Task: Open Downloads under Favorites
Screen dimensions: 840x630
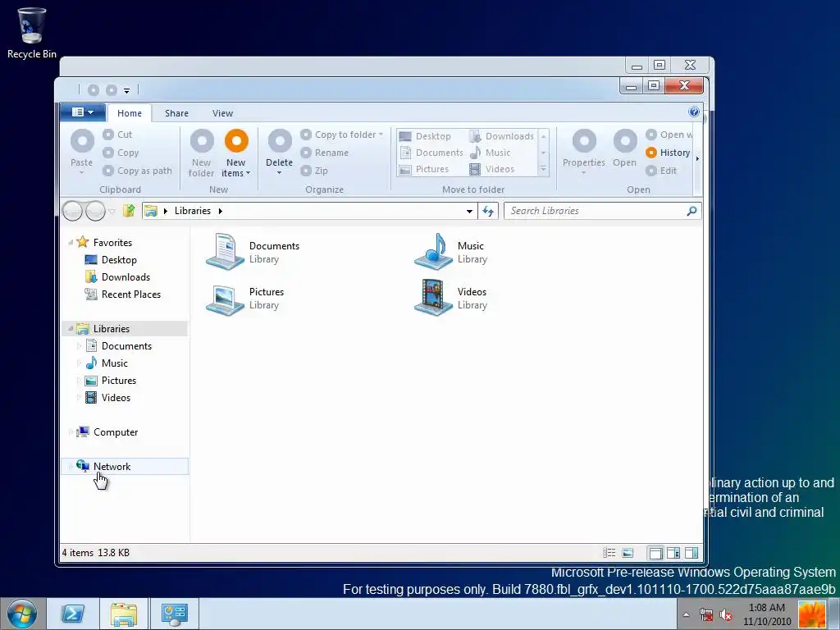Action: tap(126, 277)
